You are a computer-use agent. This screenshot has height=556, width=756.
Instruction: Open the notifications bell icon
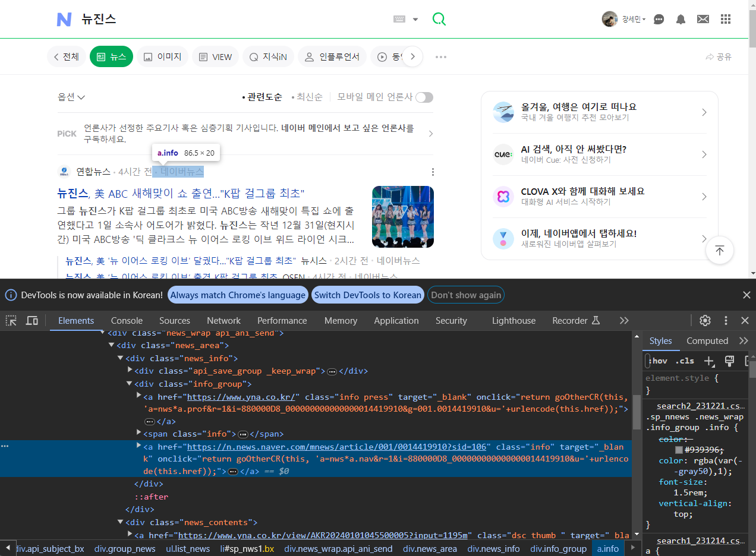[681, 19]
